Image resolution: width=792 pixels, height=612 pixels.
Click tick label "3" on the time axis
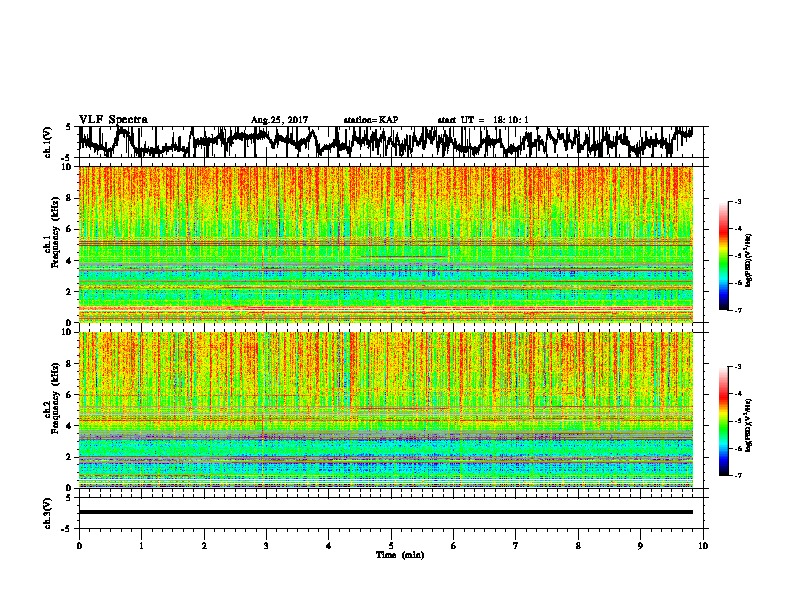tap(266, 546)
